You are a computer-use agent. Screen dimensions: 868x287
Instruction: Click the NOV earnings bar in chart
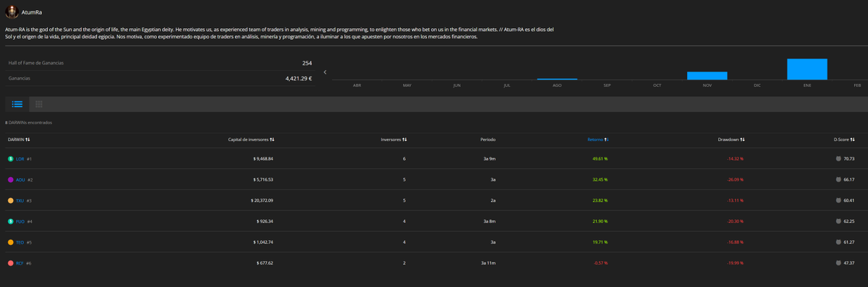tap(707, 75)
